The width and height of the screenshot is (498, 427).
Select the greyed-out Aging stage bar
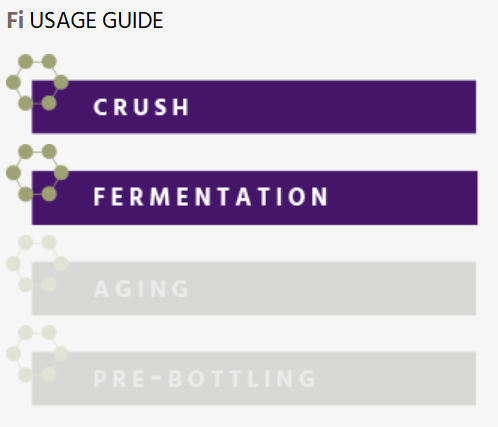coord(254,288)
